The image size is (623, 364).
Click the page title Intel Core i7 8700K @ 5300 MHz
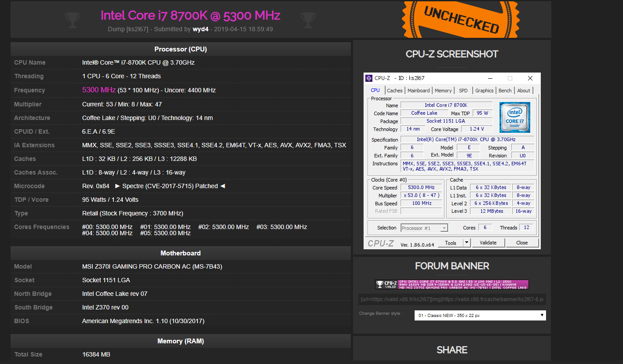[x=190, y=15]
